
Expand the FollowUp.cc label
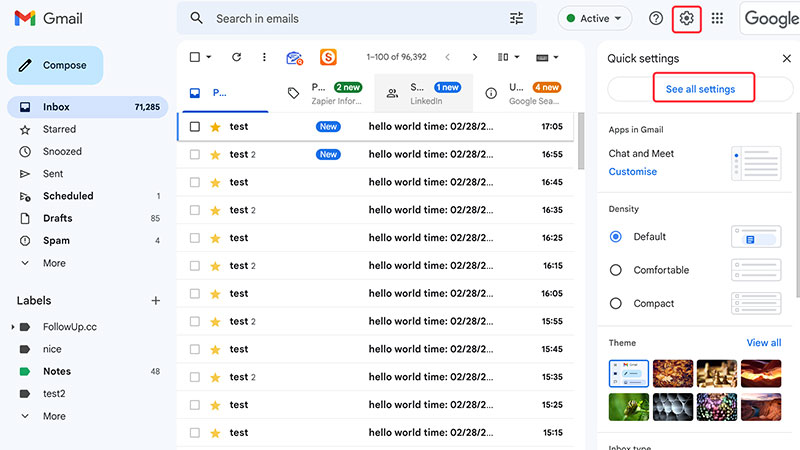click(x=13, y=327)
